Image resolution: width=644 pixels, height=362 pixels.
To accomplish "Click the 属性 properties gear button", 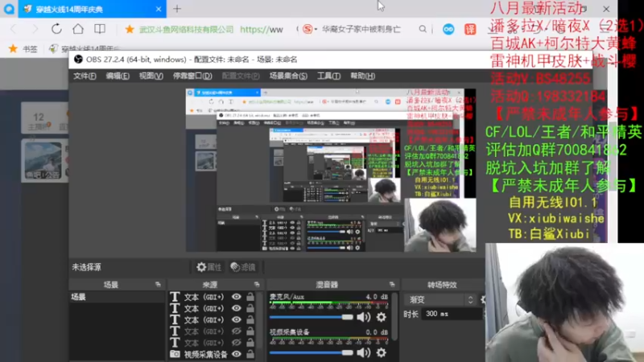I will [x=208, y=267].
